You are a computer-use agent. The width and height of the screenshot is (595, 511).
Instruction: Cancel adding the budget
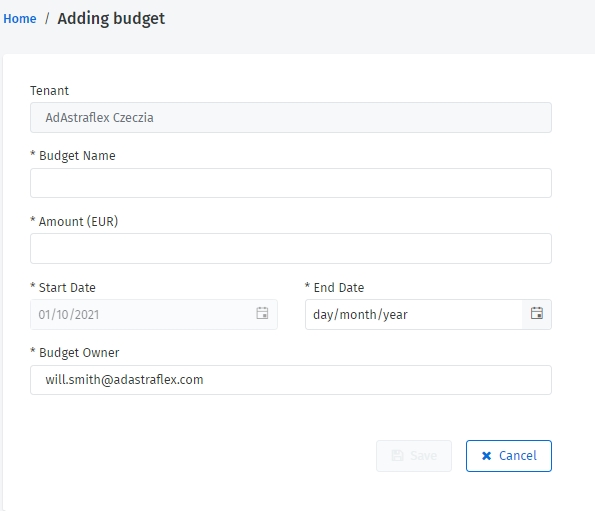click(508, 456)
